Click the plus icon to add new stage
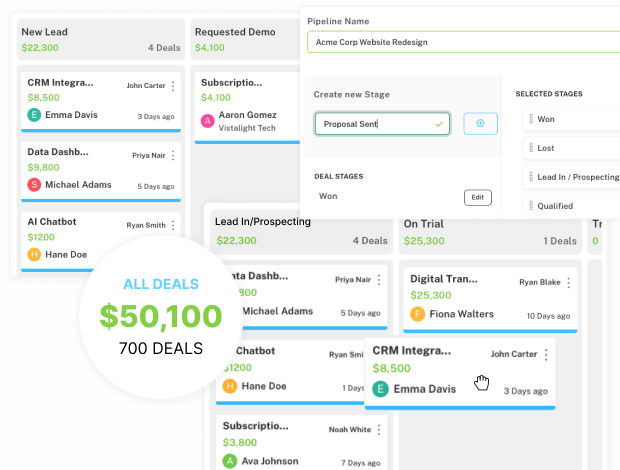The width and height of the screenshot is (620, 470). pyautogui.click(x=480, y=123)
